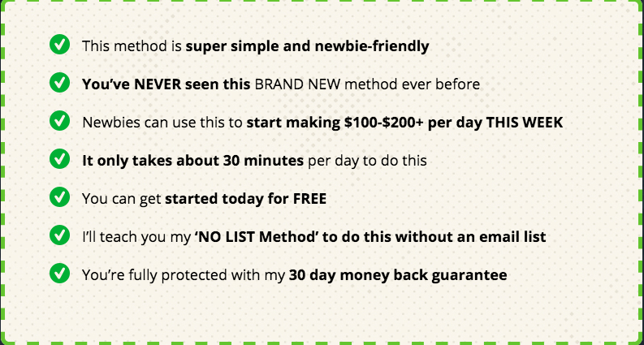This screenshot has width=644, height=345.
Task: Click the 'You're fully protected with my' text
Action: tap(184, 275)
